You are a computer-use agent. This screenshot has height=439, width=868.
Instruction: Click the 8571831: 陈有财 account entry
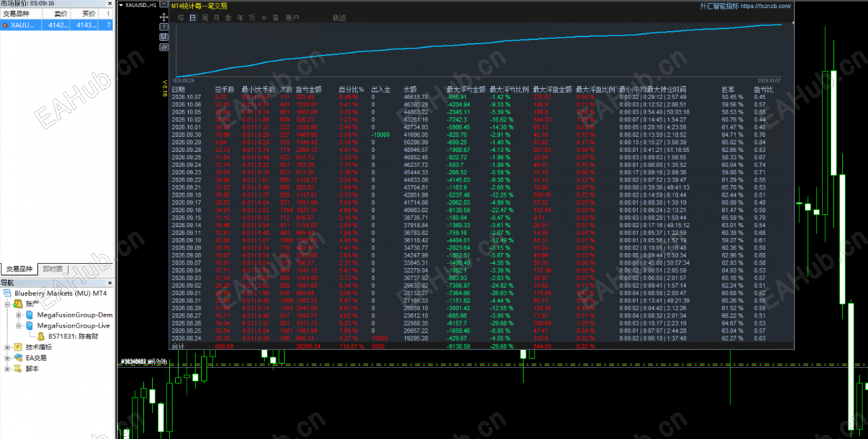click(x=74, y=336)
